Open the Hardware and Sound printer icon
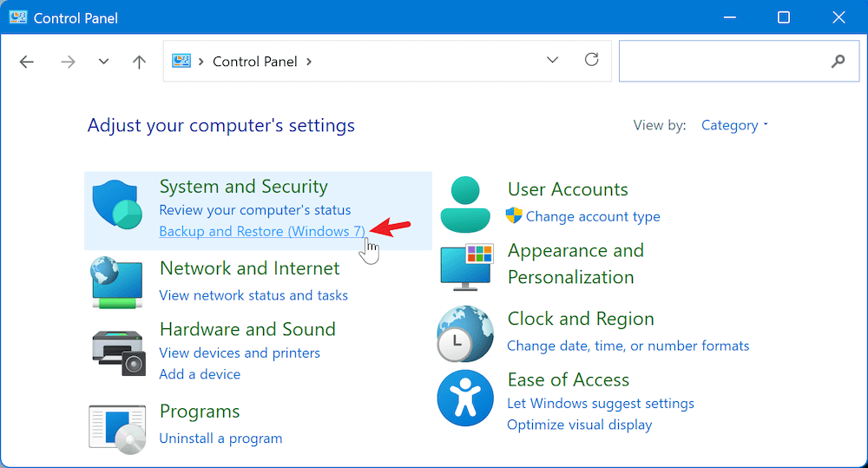The height and width of the screenshot is (468, 868). (x=118, y=353)
